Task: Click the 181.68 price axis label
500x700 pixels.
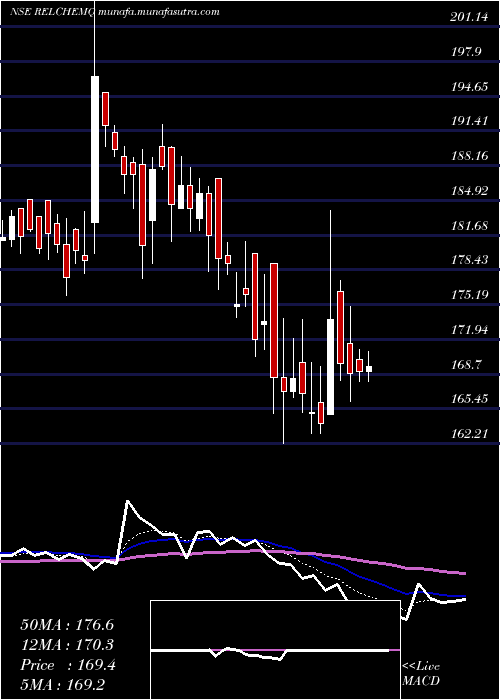Action: pos(471,225)
